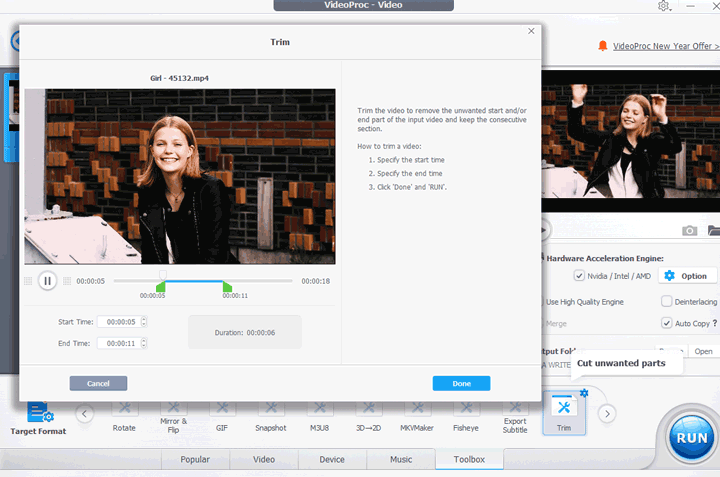Take a snapshot with camera icon

(690, 230)
